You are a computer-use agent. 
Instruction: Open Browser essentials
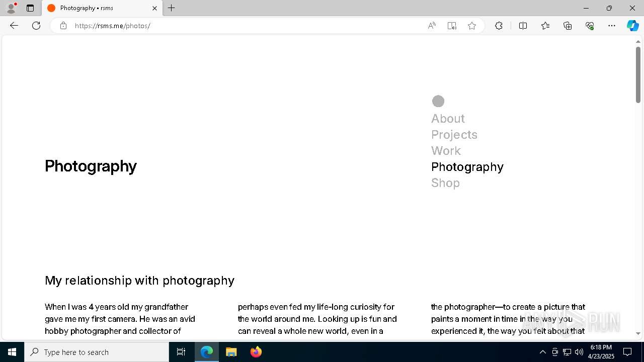pos(590,26)
